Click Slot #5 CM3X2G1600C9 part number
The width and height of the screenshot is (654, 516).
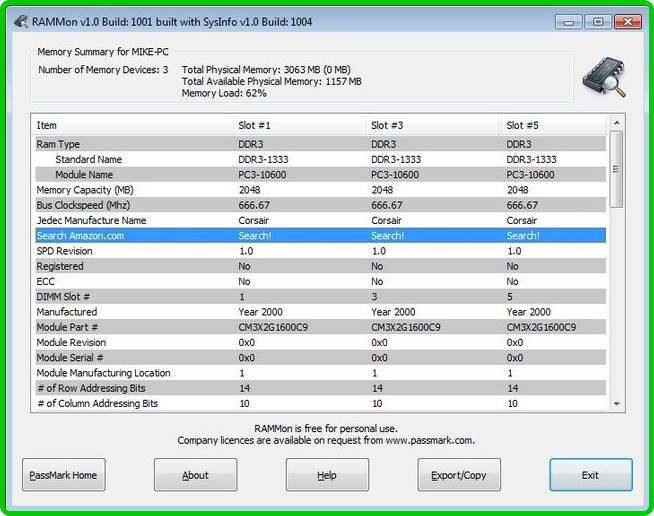pos(541,327)
